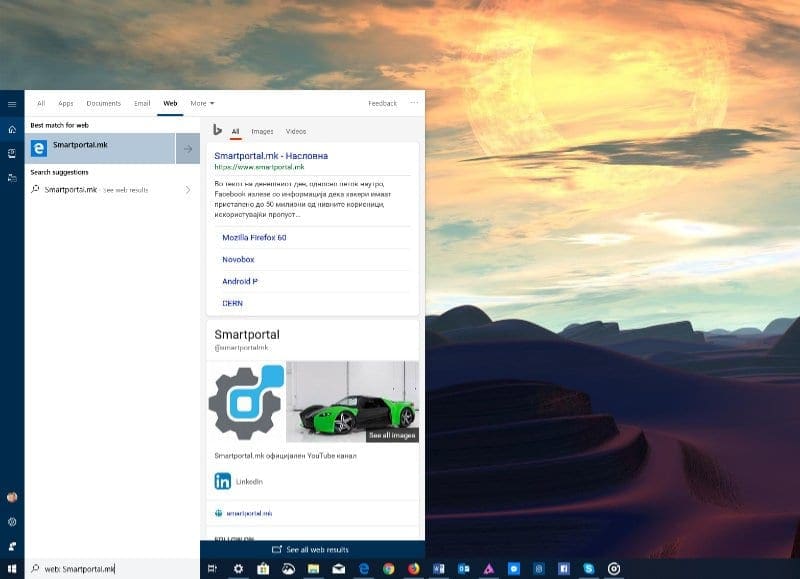Image resolution: width=800 pixels, height=579 pixels.
Task: Open Smartportal.mk - Насловна result link
Action: (x=271, y=156)
